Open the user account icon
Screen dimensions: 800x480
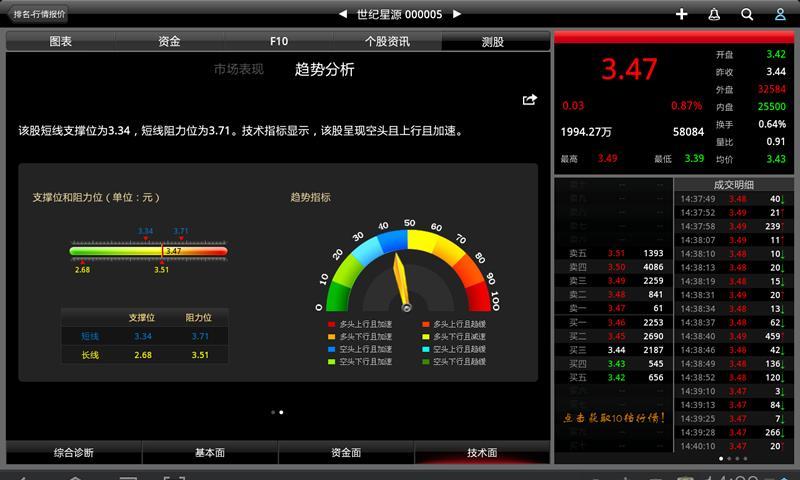tap(780, 14)
